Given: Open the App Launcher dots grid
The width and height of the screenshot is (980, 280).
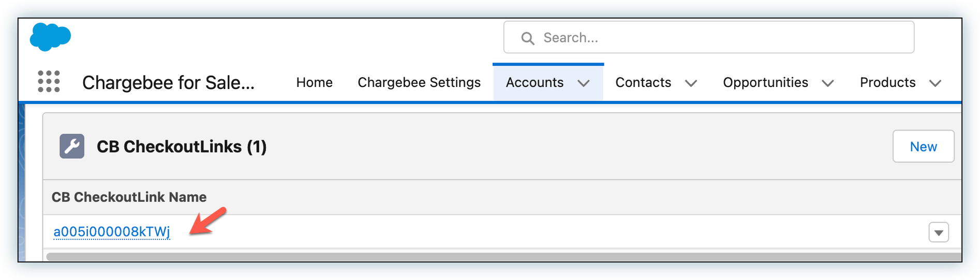Looking at the screenshot, I should tap(49, 82).
